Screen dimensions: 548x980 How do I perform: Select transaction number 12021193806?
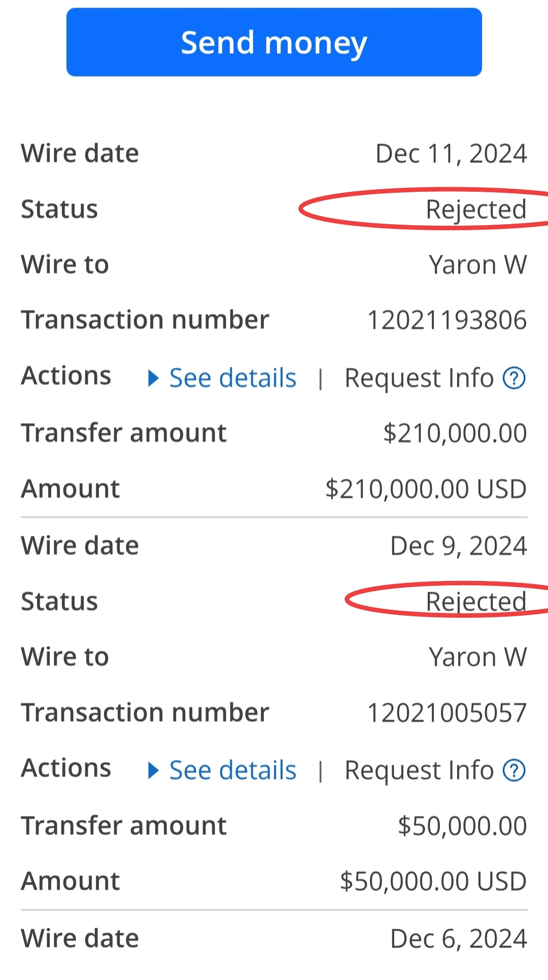pos(447,321)
